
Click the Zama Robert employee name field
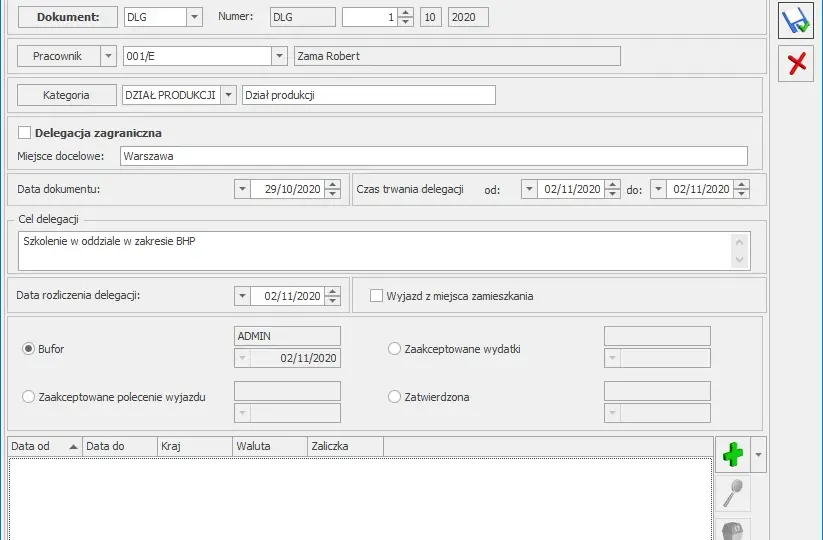coord(457,56)
